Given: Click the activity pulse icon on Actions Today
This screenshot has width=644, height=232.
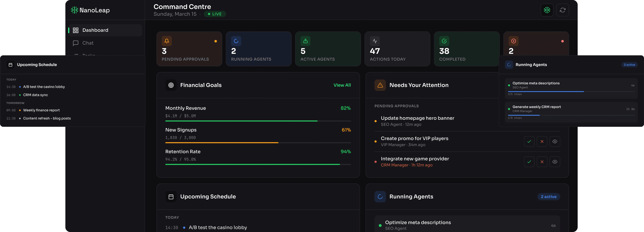Looking at the screenshot, I should [375, 41].
